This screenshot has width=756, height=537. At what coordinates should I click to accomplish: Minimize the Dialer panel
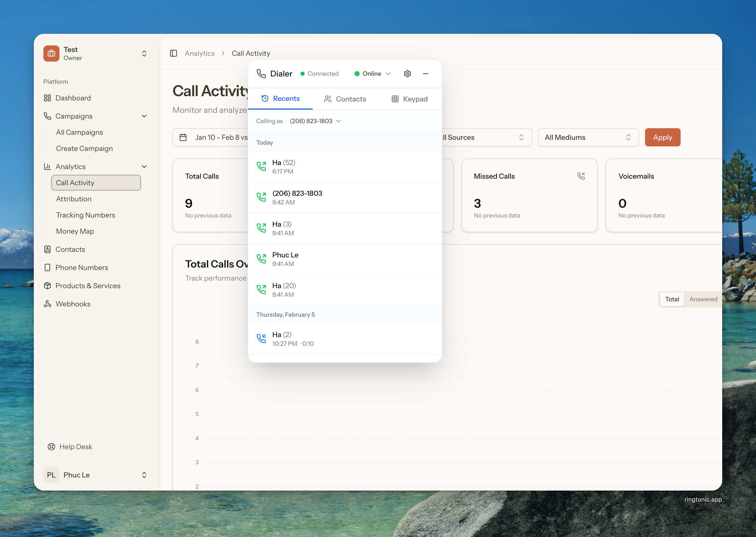(x=426, y=74)
